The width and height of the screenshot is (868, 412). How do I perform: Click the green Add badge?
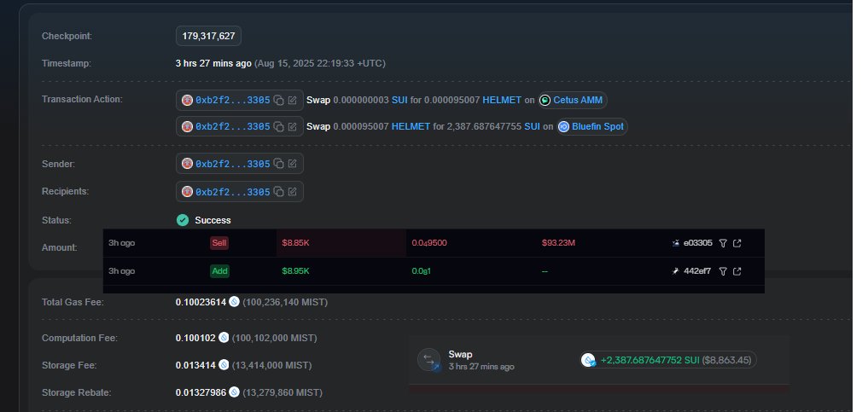point(219,271)
